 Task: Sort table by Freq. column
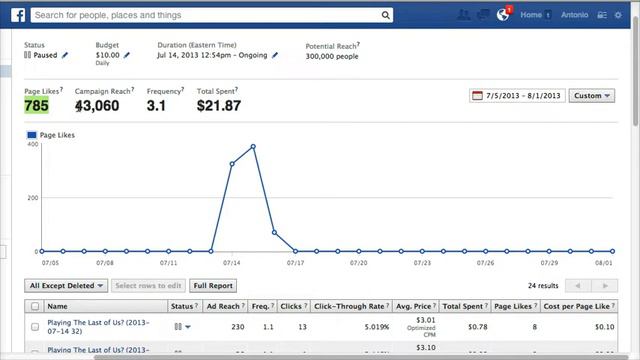click(262, 306)
